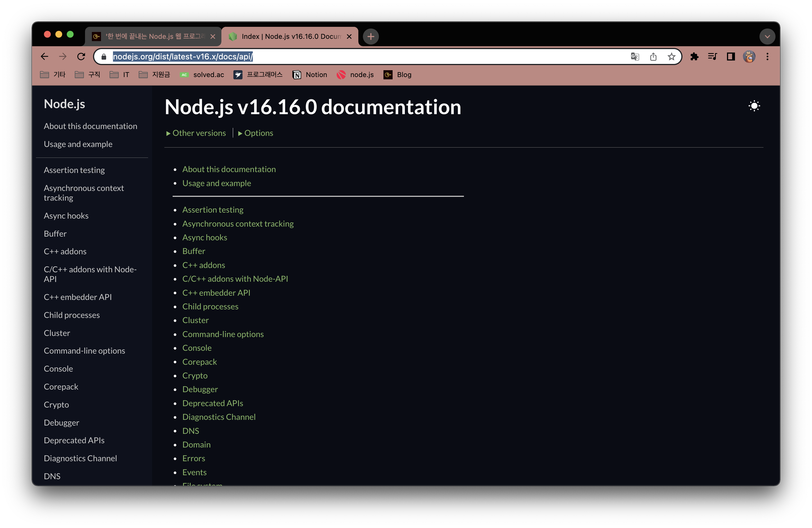Open the media control playlist icon
The height and width of the screenshot is (528, 812).
coord(712,57)
